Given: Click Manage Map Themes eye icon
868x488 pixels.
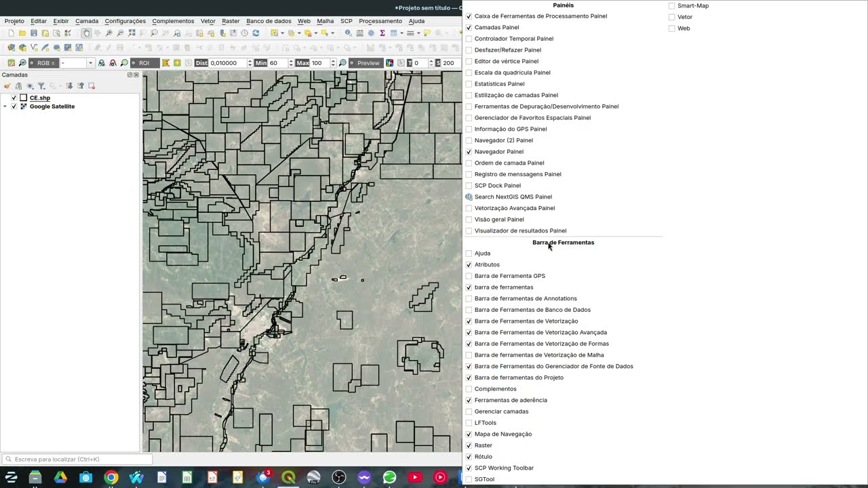Looking at the screenshot, I should 30,86.
